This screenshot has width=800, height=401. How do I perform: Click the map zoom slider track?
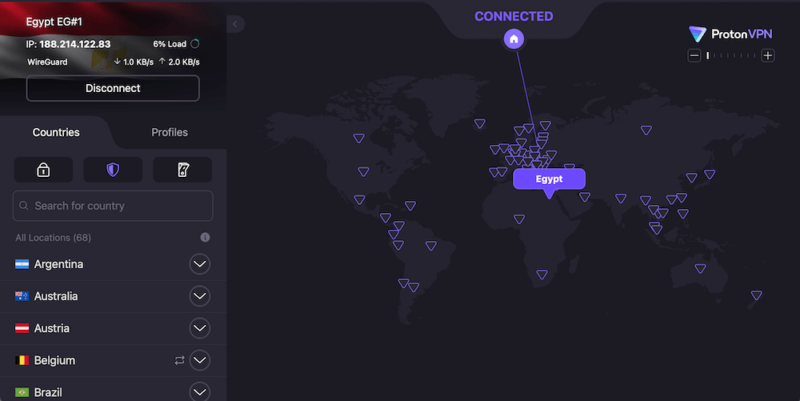click(x=731, y=56)
